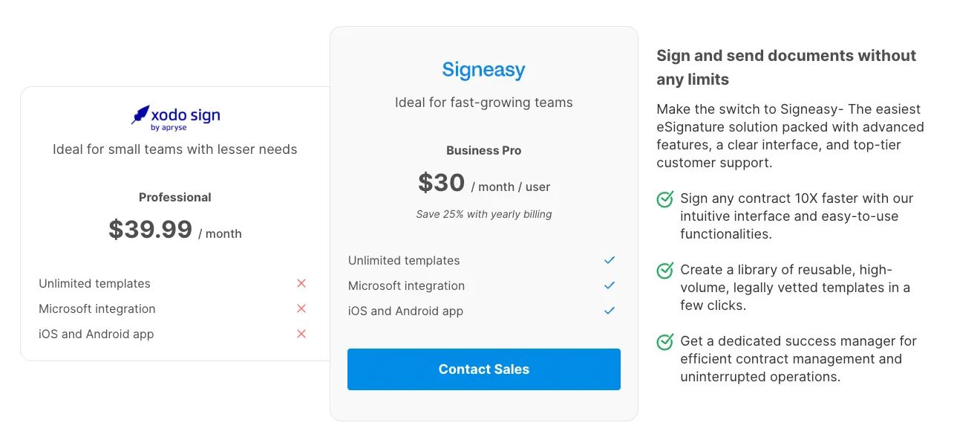The height and width of the screenshot is (440, 980).
Task: Click the Contact Sales button
Action: pyautogui.click(x=483, y=369)
